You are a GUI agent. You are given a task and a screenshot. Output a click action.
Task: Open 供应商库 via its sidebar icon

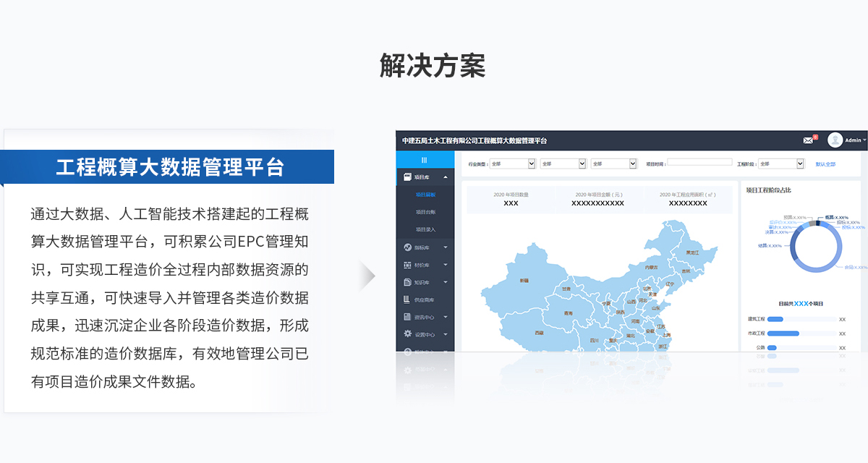(407, 300)
